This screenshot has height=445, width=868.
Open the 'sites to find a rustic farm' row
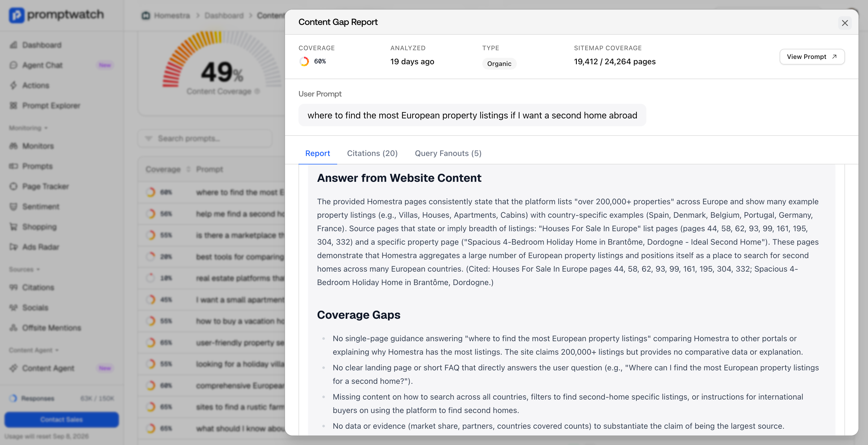pos(212,407)
